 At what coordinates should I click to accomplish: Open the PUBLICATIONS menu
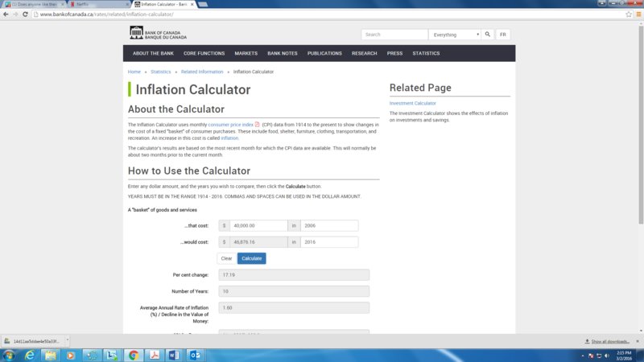tap(324, 53)
